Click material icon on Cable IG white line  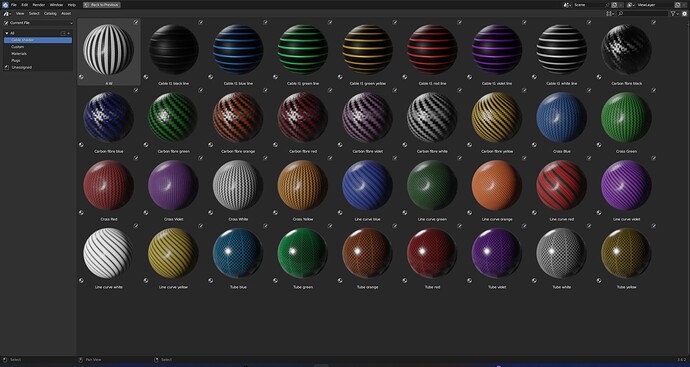click(x=534, y=77)
